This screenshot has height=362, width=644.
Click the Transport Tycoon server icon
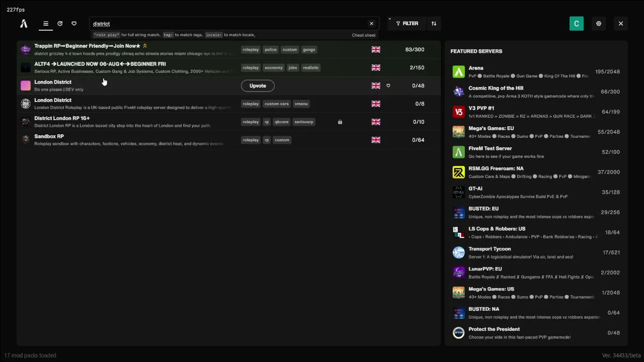click(458, 252)
